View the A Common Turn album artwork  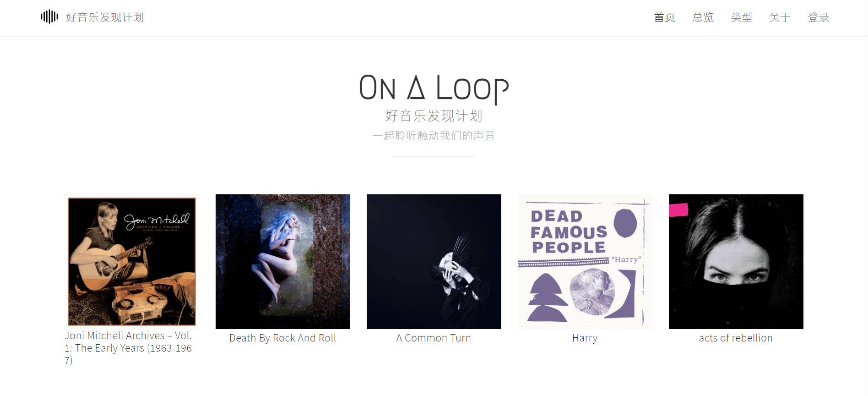[x=434, y=262]
